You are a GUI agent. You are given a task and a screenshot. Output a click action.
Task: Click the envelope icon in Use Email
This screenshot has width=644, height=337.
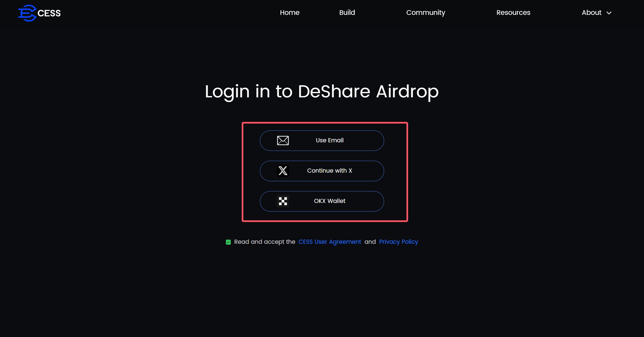[283, 141]
